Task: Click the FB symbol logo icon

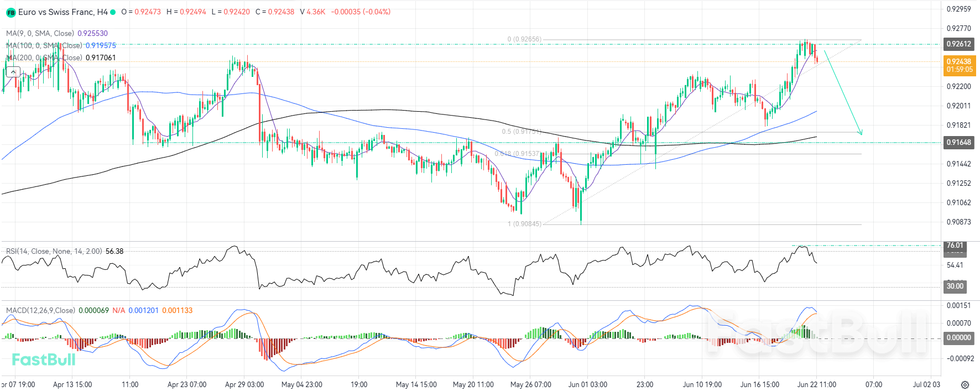Action: click(x=11, y=12)
